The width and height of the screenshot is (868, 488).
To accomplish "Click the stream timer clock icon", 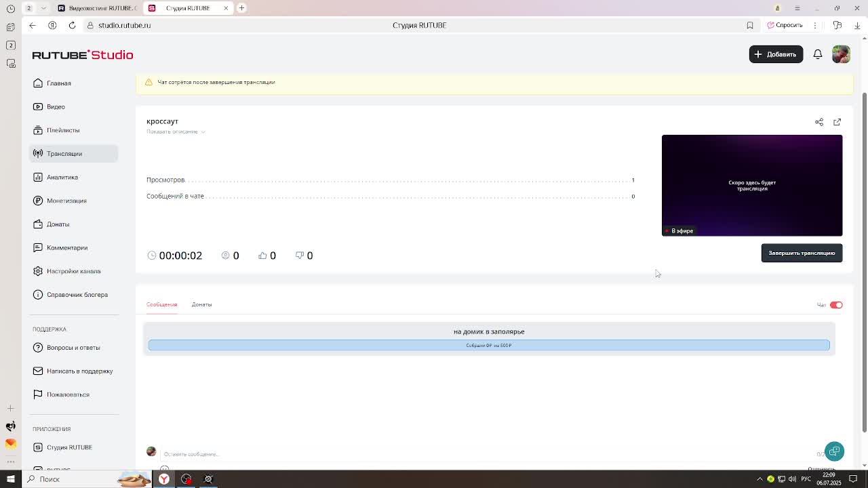I will click(x=152, y=256).
